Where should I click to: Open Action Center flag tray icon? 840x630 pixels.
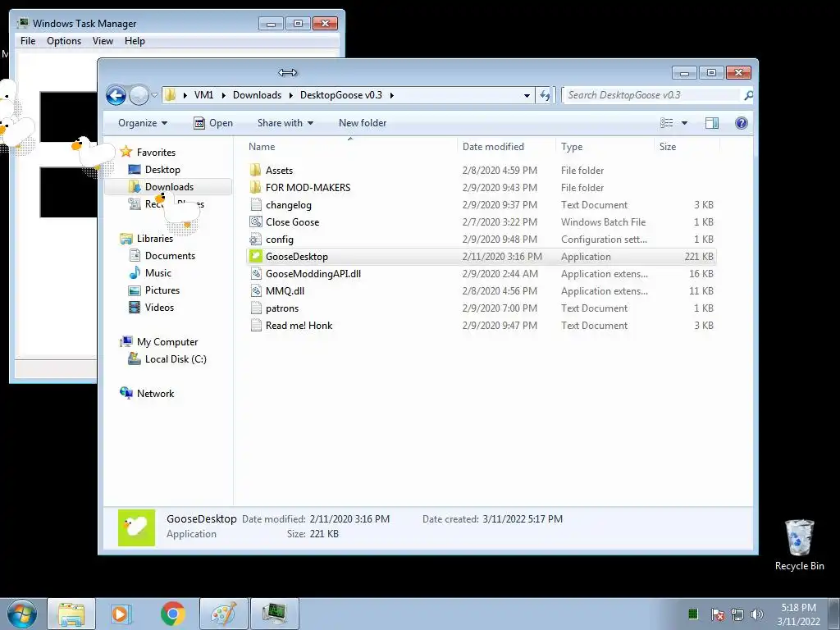tap(717, 614)
